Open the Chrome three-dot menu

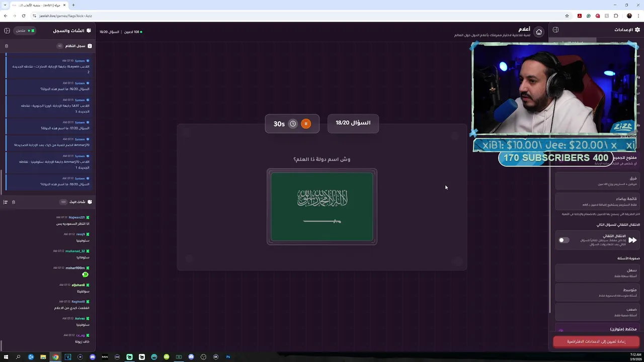[x=638, y=16]
